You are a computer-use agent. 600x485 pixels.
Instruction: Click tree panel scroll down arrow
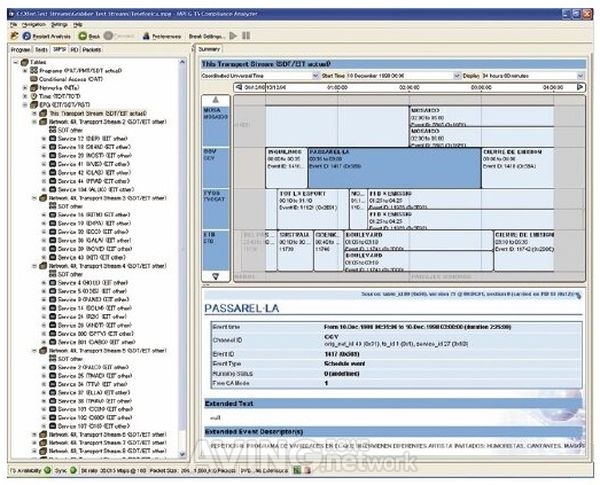click(182, 454)
